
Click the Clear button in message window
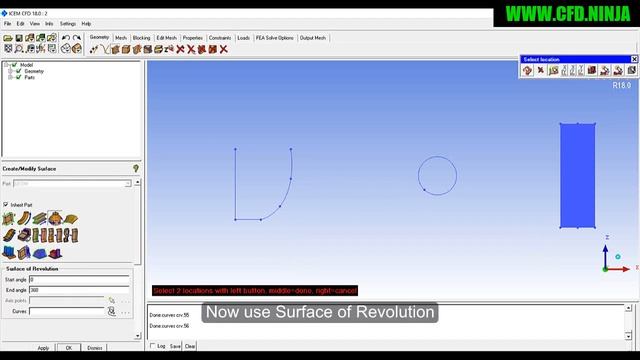point(190,346)
